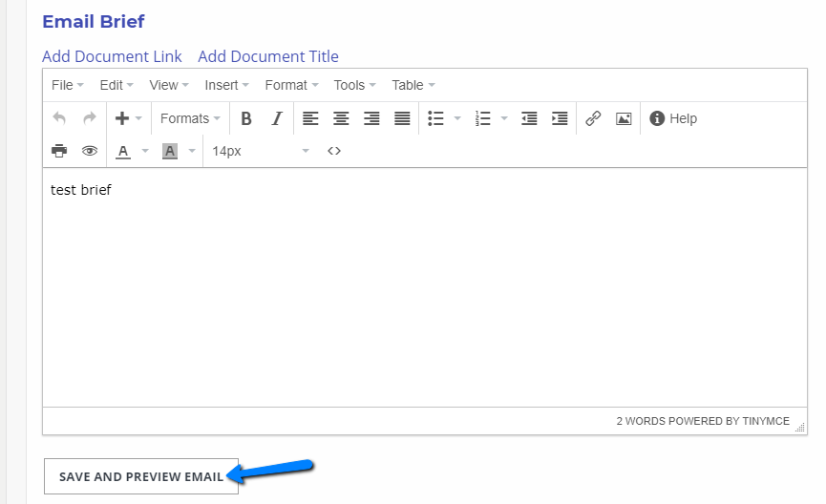Click the insert link icon

[593, 118]
